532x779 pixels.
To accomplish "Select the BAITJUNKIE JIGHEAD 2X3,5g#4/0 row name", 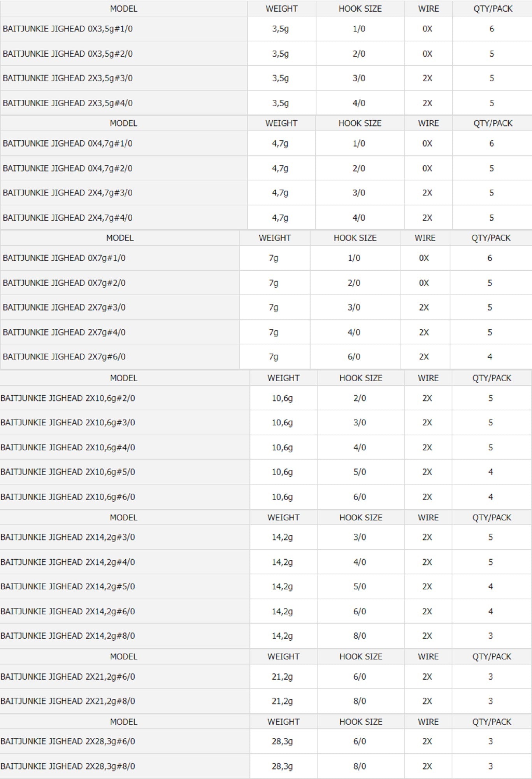I will (68, 103).
